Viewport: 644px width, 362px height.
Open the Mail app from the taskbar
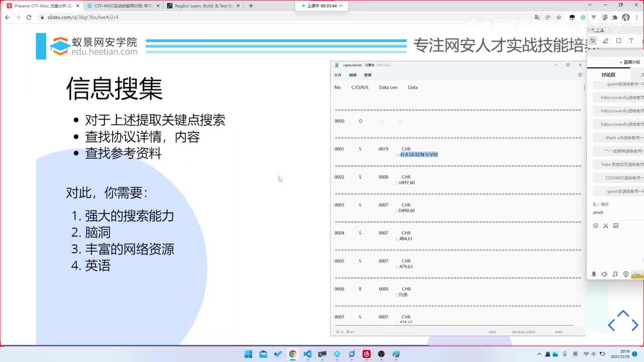pos(263,354)
